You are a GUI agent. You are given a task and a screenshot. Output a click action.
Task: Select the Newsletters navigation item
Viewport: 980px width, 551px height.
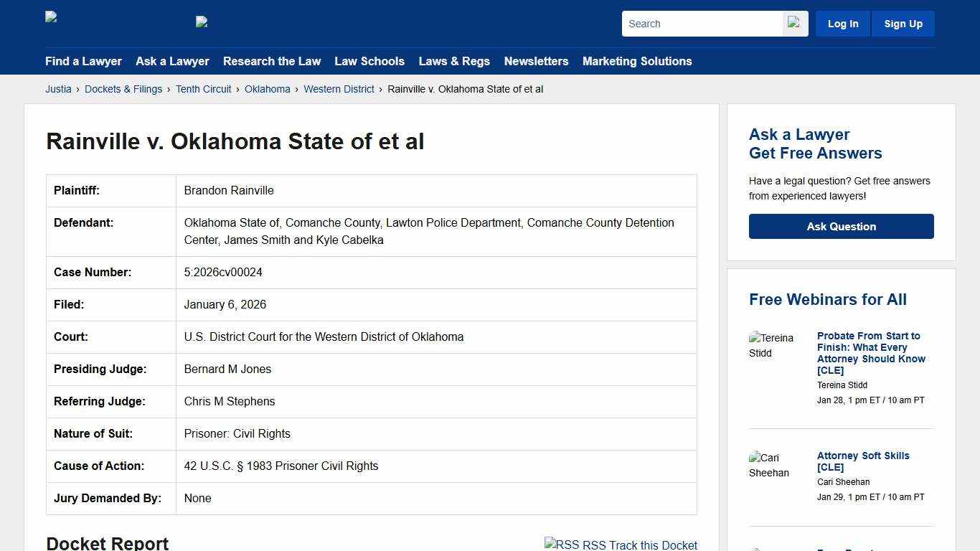(536, 62)
